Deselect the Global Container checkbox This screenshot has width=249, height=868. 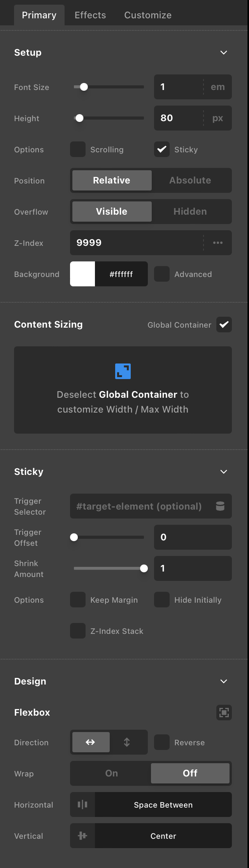pos(224,325)
